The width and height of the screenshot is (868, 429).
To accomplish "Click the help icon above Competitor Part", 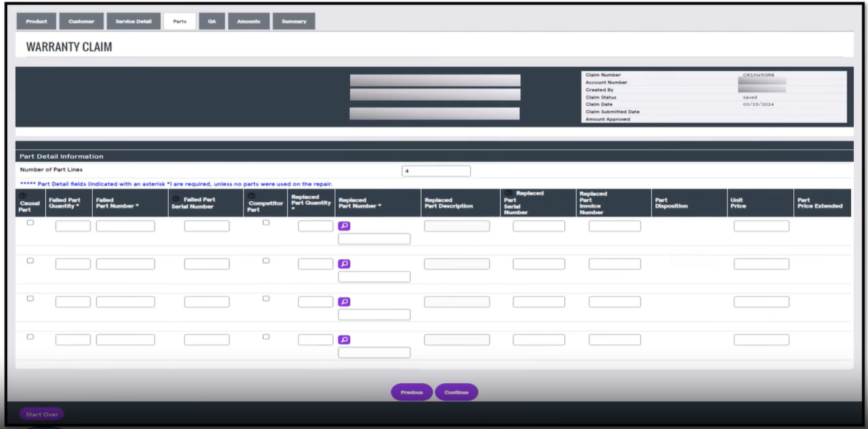I will [x=251, y=196].
